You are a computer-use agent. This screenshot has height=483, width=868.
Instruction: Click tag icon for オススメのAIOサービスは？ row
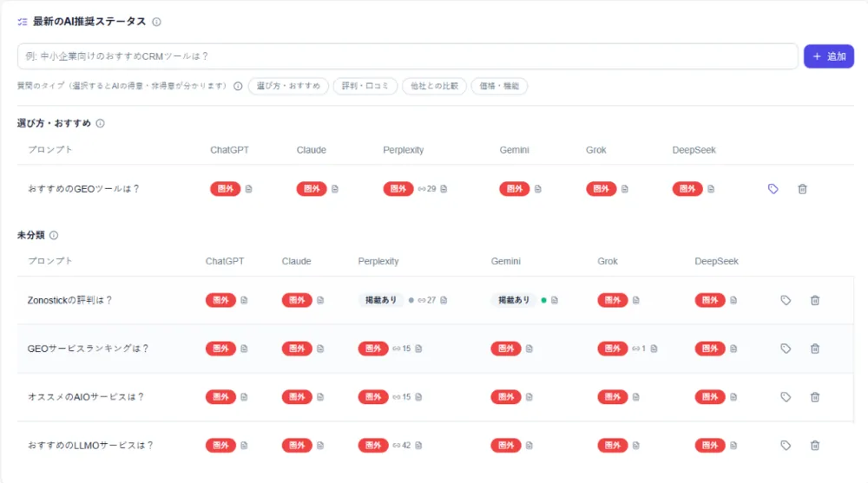point(786,396)
